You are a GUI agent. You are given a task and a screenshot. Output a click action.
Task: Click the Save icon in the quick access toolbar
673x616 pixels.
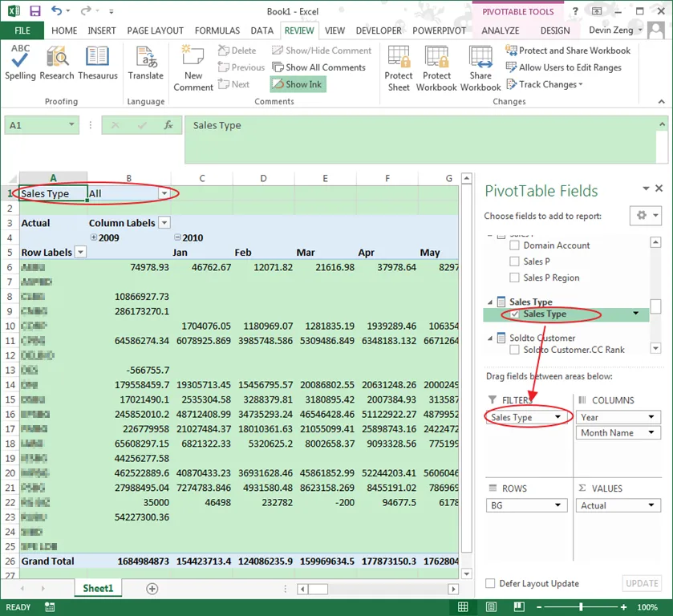click(34, 10)
